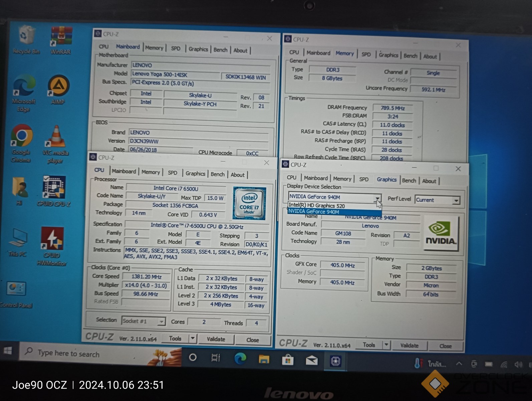This screenshot has height=401, width=532.
Task: Show hidden tray icons chevron
Action: pos(459,364)
